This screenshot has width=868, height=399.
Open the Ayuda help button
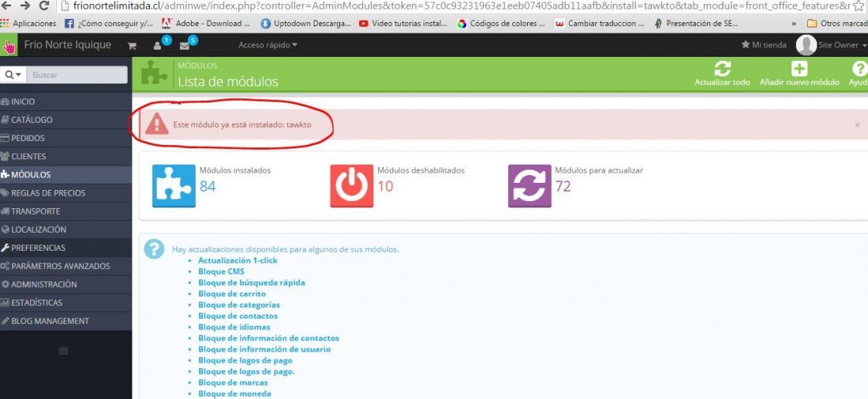tap(858, 73)
